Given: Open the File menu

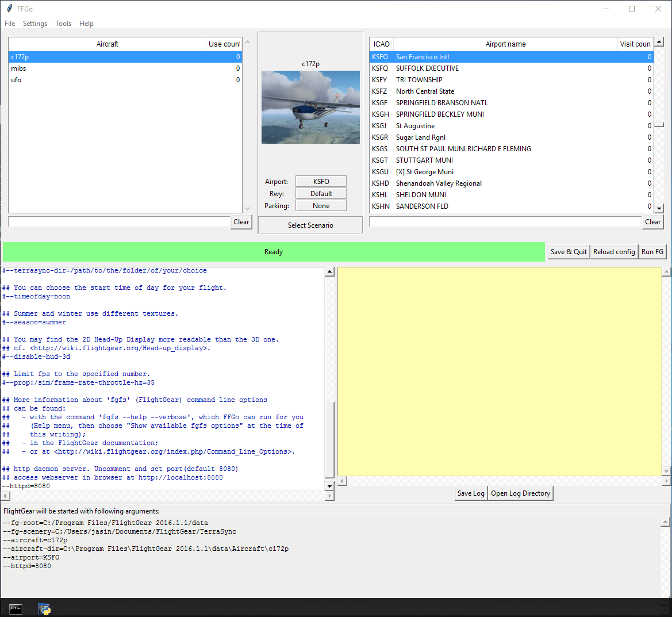Looking at the screenshot, I should (x=9, y=24).
